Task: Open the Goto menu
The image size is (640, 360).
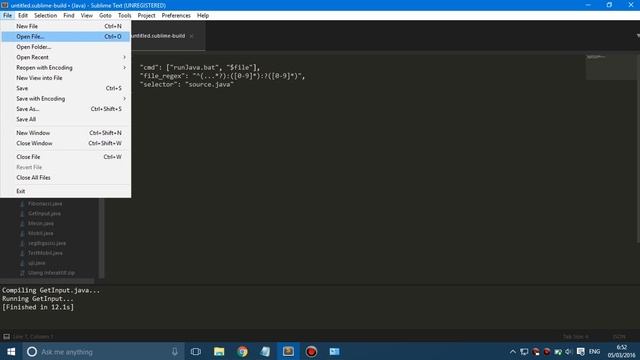Action: click(105, 16)
